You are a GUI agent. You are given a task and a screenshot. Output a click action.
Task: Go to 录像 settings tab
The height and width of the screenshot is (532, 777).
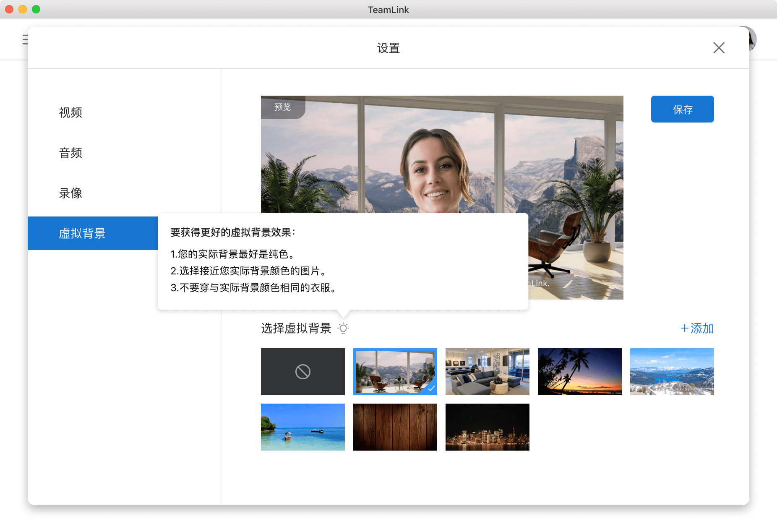(x=70, y=193)
